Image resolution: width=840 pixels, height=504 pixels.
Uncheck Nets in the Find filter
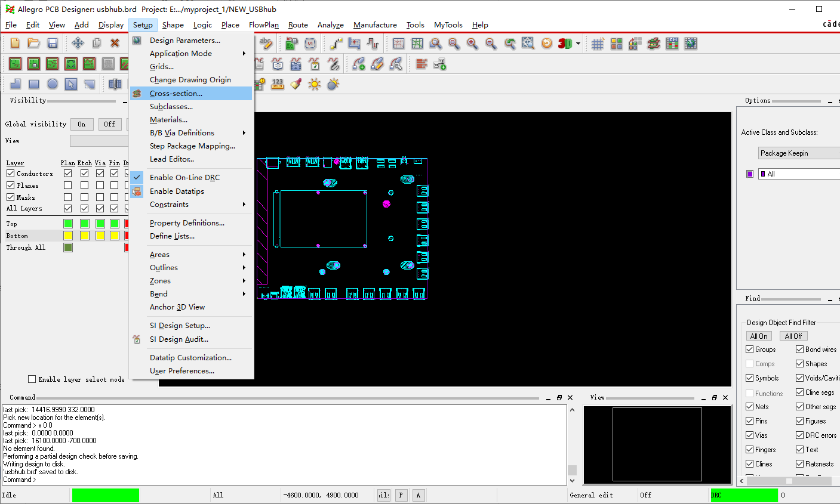click(x=750, y=407)
